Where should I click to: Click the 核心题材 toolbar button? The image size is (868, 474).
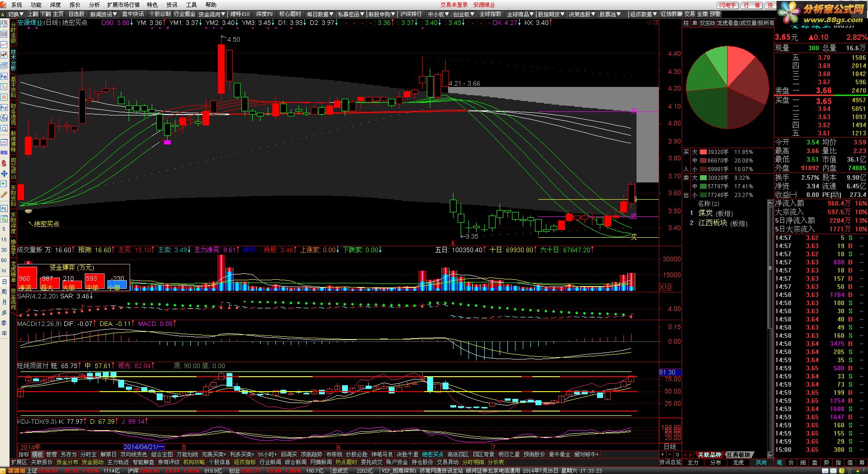coord(290,14)
